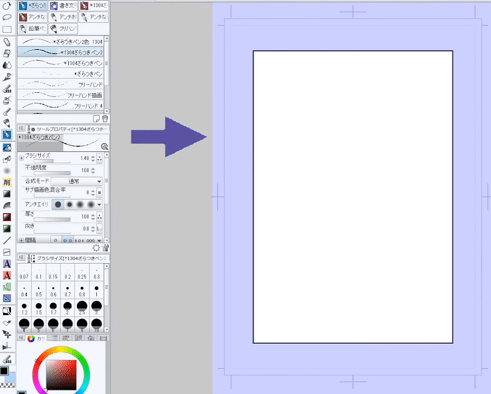Toggle the sub drawing color mixing button

pyautogui.click(x=99, y=193)
